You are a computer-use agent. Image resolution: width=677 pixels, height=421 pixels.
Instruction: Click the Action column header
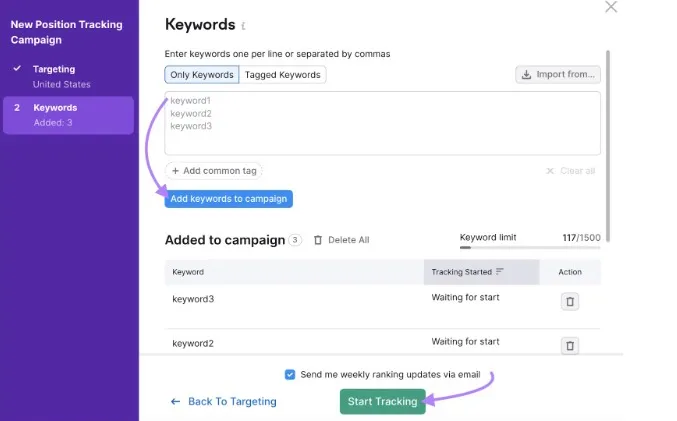(570, 272)
